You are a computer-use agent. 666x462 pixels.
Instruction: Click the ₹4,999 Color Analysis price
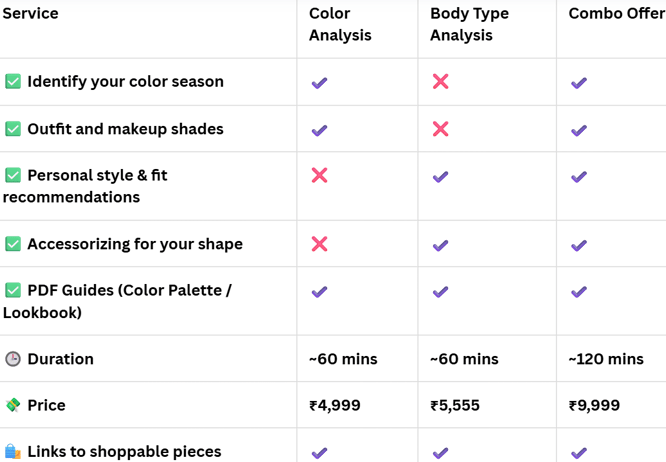click(x=335, y=405)
